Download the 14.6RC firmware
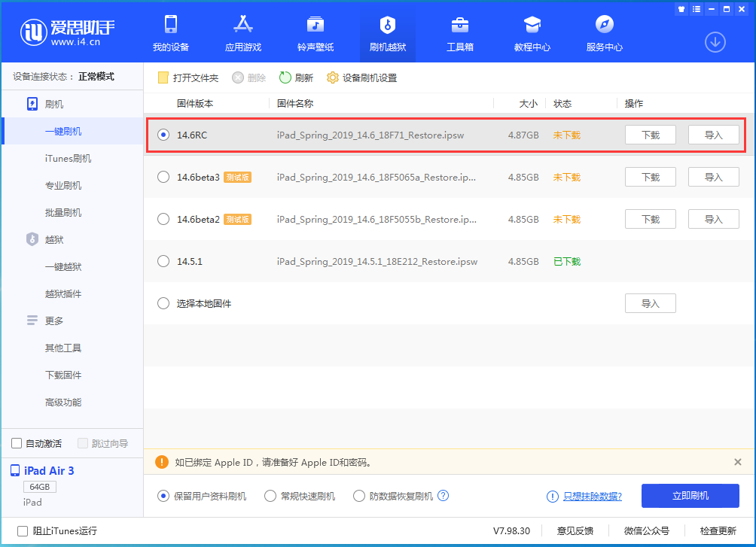The height and width of the screenshot is (547, 756). pyautogui.click(x=651, y=135)
